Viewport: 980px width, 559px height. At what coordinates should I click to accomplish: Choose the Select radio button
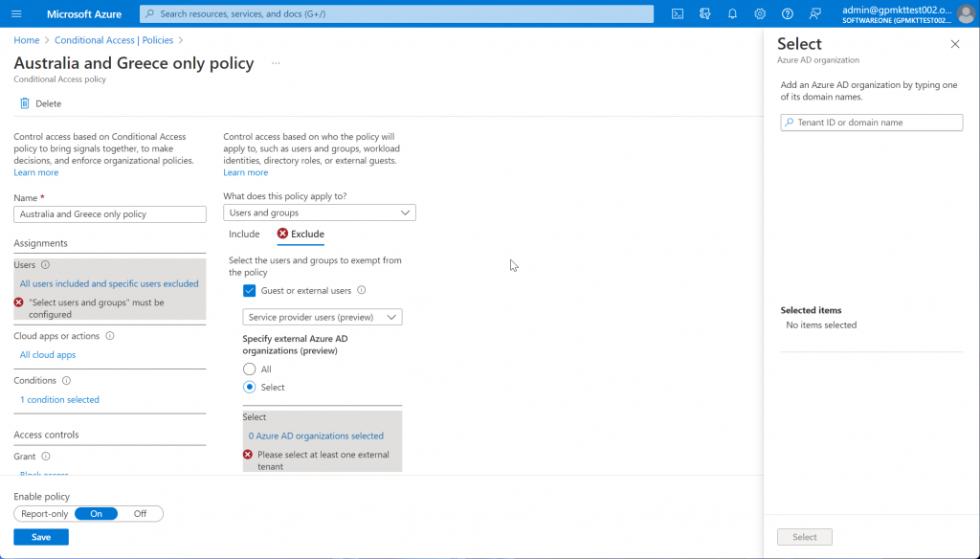[250, 387]
